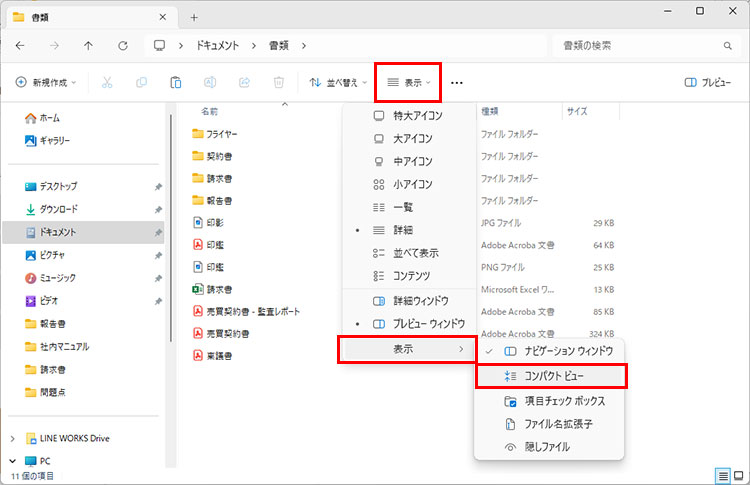This screenshot has width=750, height=485.
Task: Click the cut scissors icon in toolbar
Action: pyautogui.click(x=107, y=83)
